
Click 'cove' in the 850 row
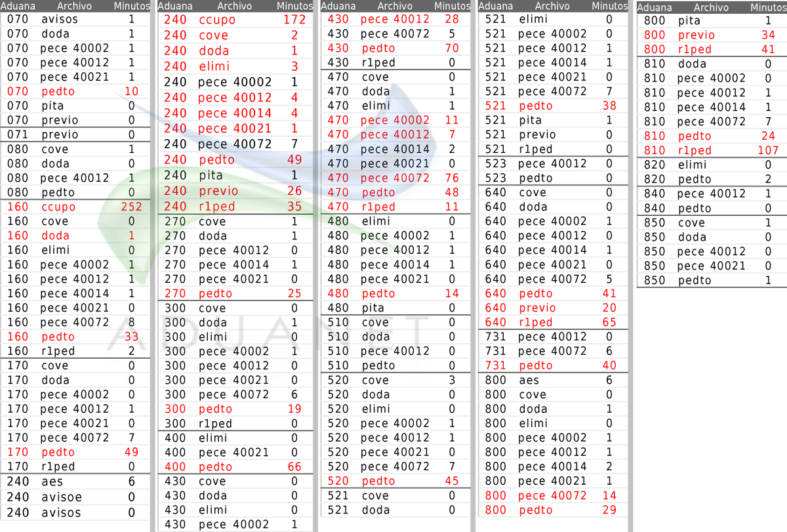[692, 223]
